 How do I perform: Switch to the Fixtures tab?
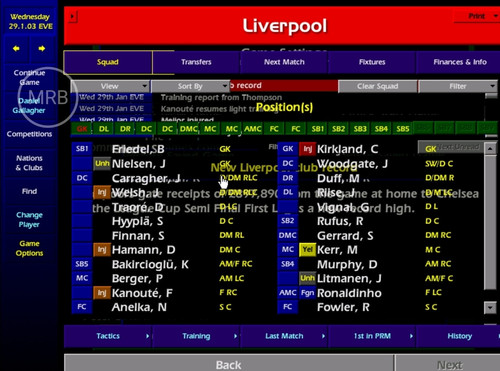[x=372, y=62]
